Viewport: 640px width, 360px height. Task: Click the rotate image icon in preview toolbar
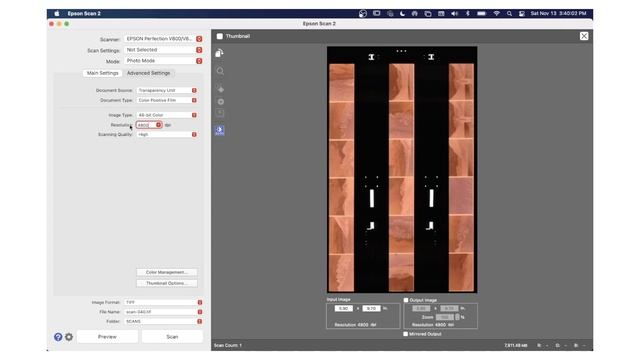[x=219, y=53]
